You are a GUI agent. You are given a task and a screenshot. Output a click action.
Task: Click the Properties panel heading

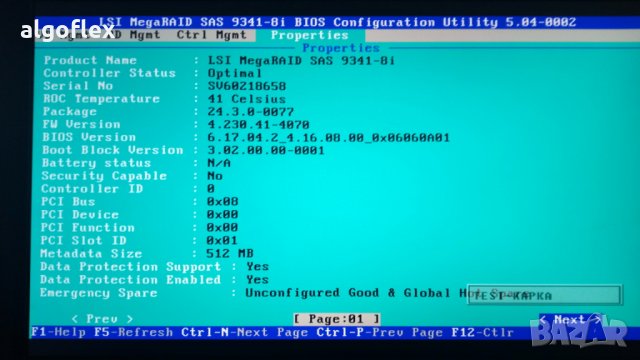[341, 48]
